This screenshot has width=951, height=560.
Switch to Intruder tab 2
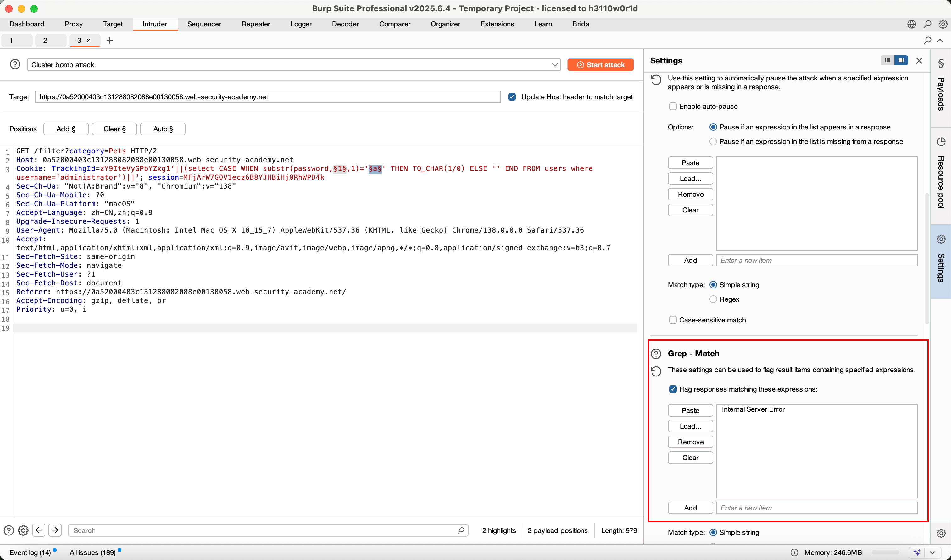tap(50, 40)
